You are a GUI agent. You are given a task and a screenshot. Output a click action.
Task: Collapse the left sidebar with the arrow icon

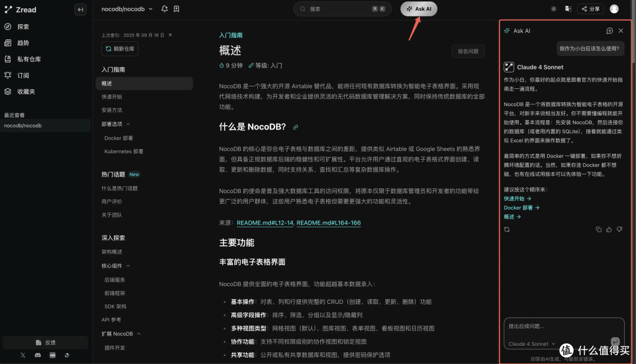tap(81, 9)
